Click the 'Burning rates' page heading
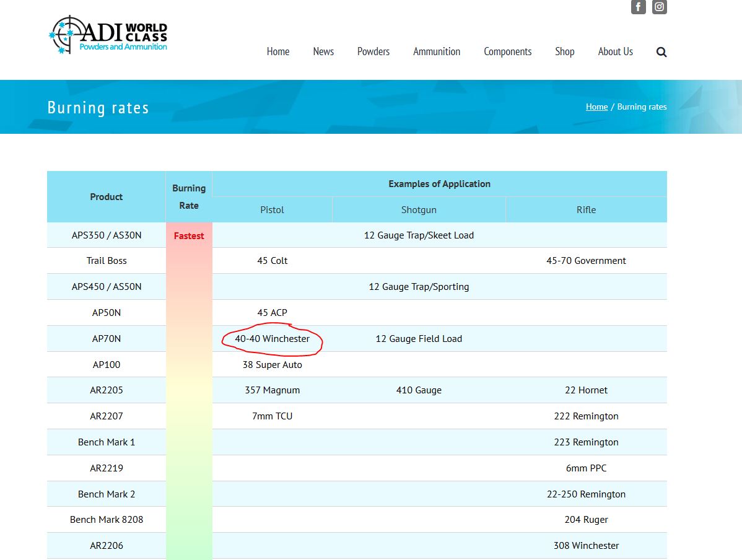The image size is (742, 560). pos(98,107)
